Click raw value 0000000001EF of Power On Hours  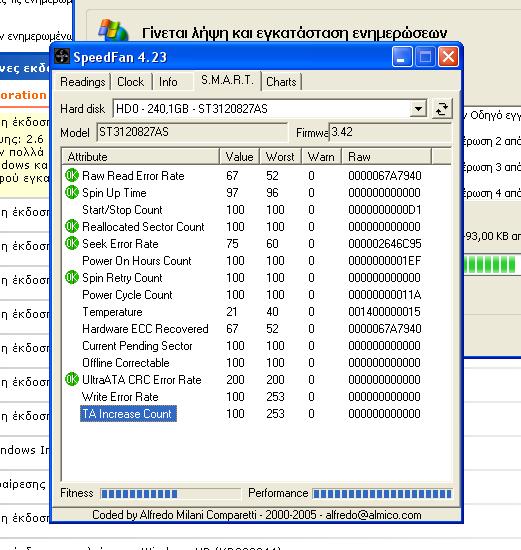coord(385,261)
